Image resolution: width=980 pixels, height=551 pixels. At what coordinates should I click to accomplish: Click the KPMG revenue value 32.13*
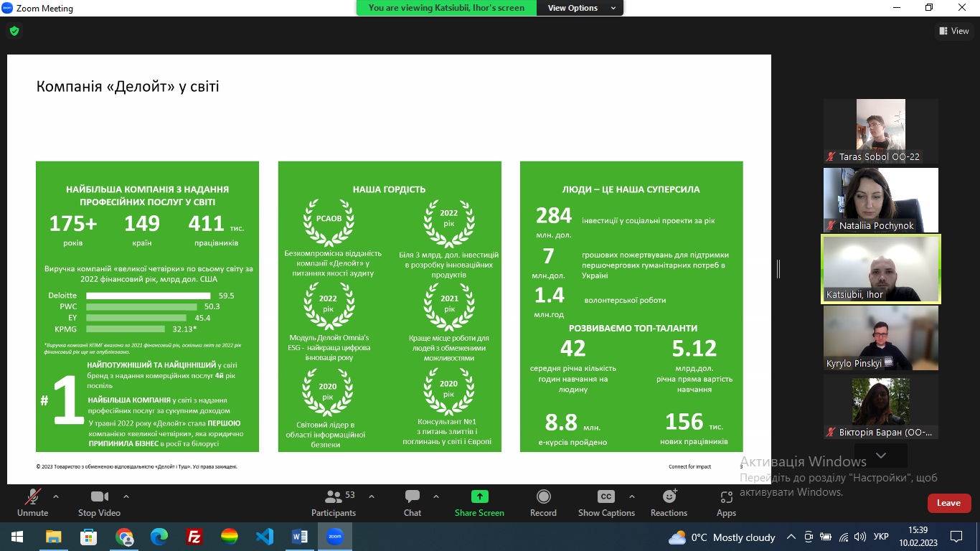[x=184, y=329]
